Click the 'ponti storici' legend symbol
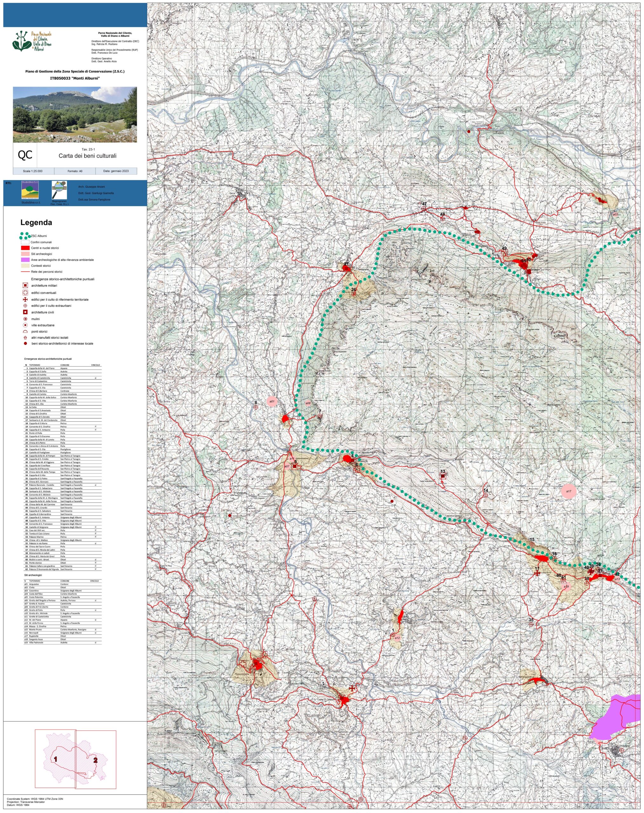 point(25,331)
